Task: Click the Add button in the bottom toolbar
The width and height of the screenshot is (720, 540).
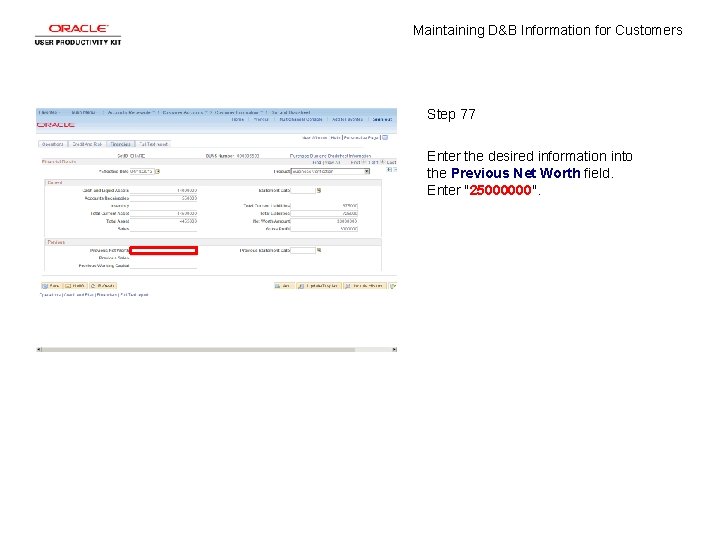Action: pos(284,286)
